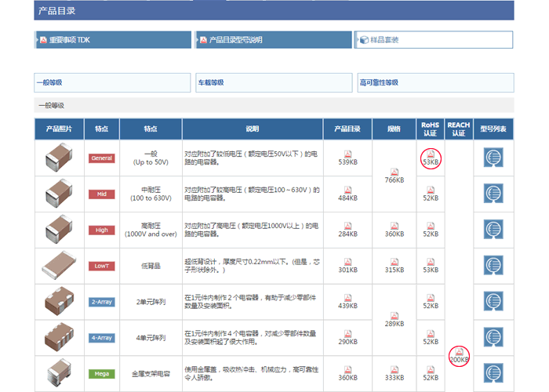Click the LowT low-profile capacitor photo

(x=59, y=265)
